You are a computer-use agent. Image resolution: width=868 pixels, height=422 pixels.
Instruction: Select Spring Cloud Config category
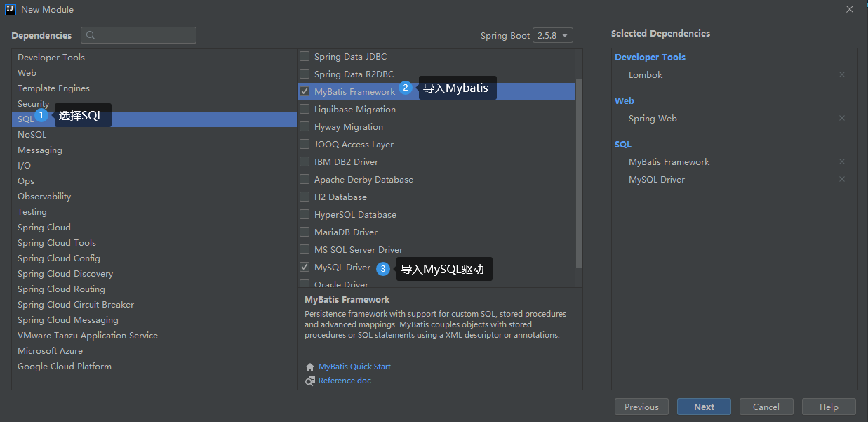pos(154,258)
